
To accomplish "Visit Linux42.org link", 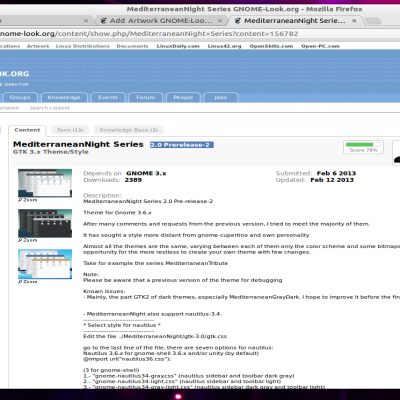I will [224, 46].
